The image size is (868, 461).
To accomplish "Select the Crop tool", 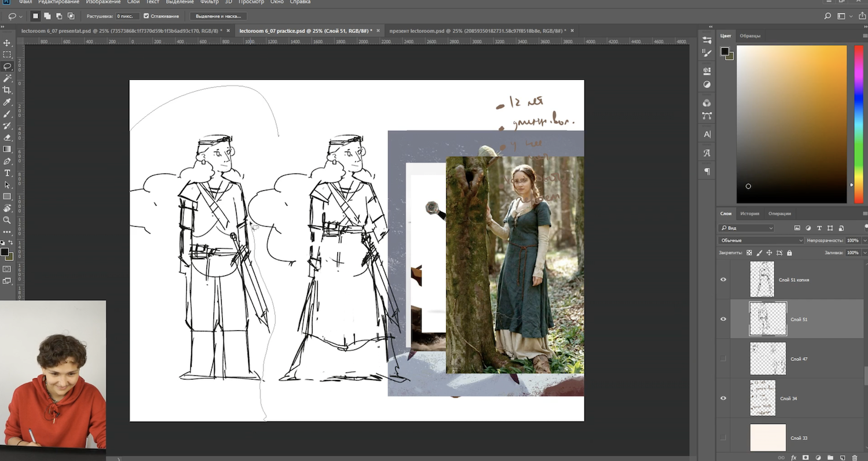I will pos(7,90).
